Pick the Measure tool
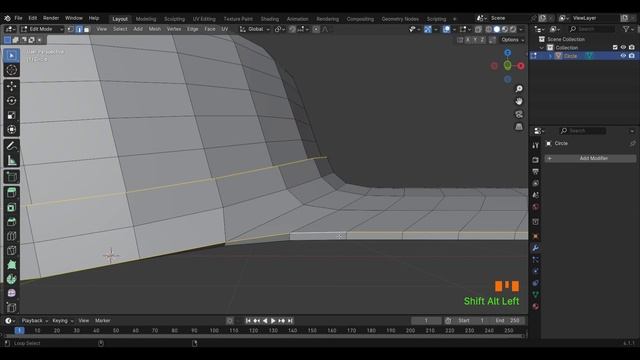 [11, 160]
